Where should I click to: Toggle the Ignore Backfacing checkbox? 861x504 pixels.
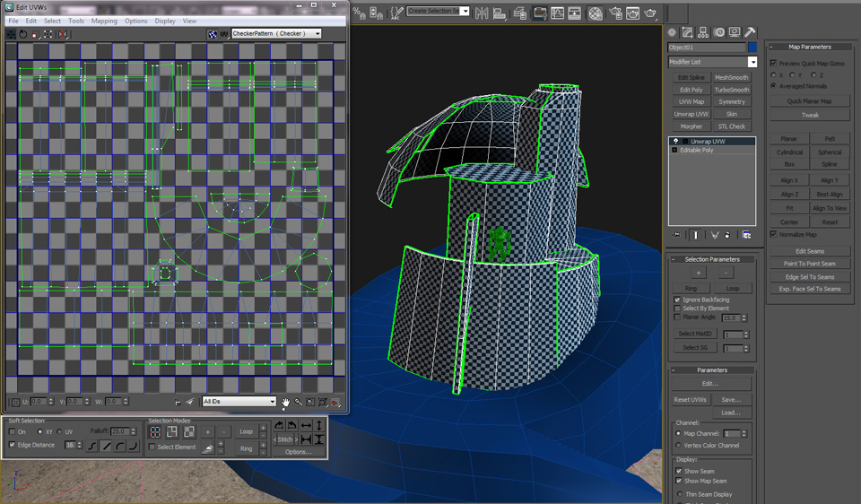(677, 300)
